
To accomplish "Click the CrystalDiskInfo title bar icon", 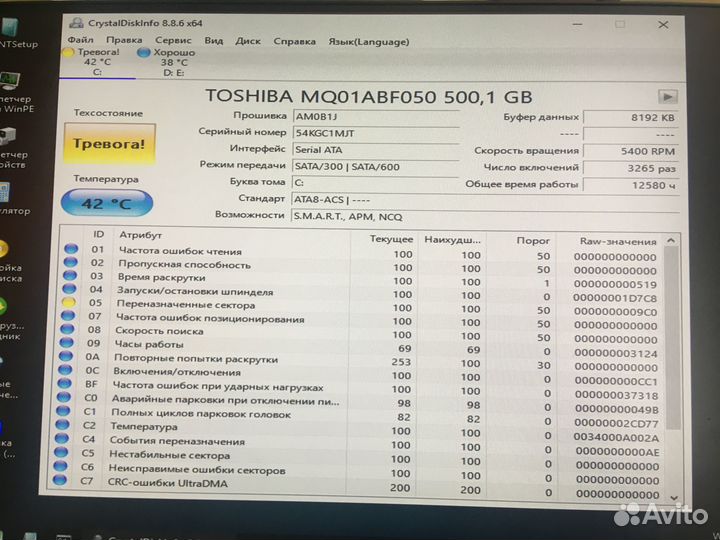I will tap(77, 23).
